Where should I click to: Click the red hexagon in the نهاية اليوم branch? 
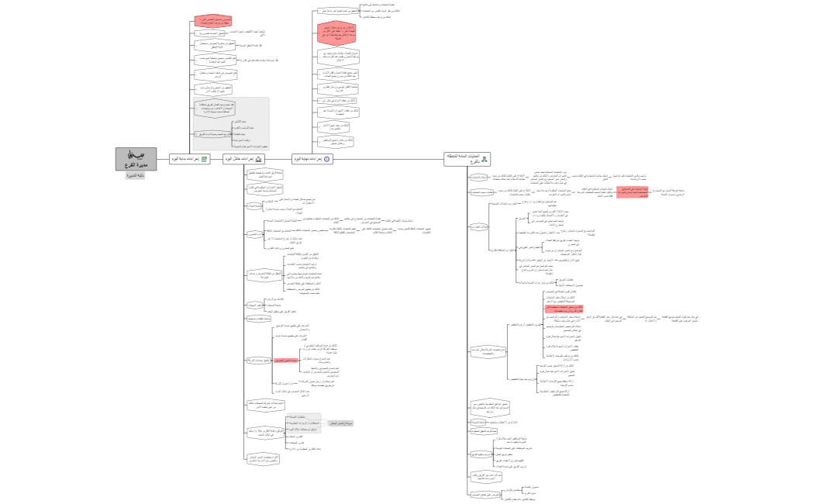coord(337,32)
